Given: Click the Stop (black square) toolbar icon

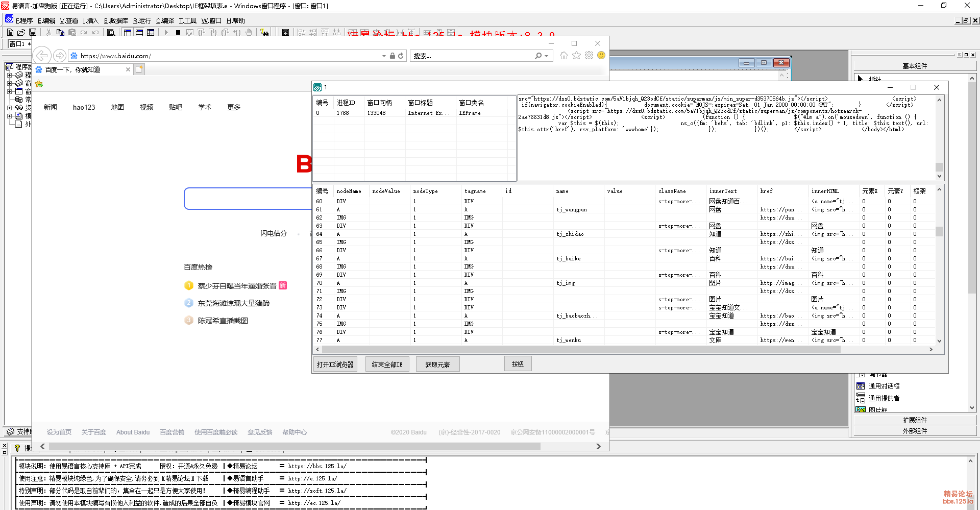Looking at the screenshot, I should pyautogui.click(x=178, y=32).
